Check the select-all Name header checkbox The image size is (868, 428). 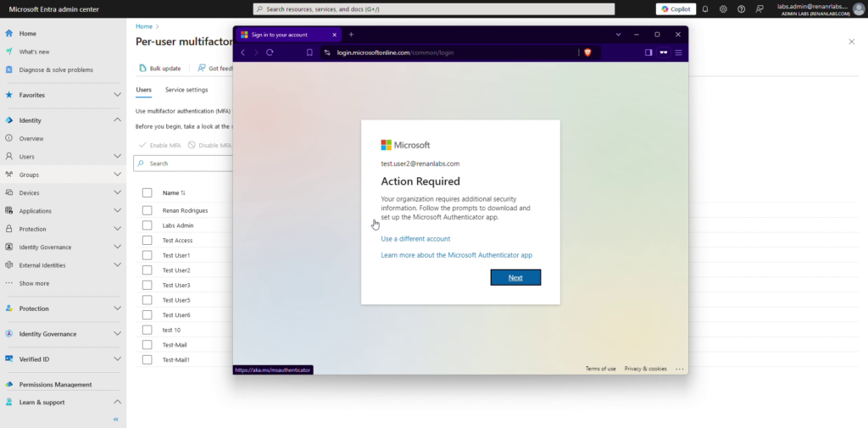pos(147,192)
